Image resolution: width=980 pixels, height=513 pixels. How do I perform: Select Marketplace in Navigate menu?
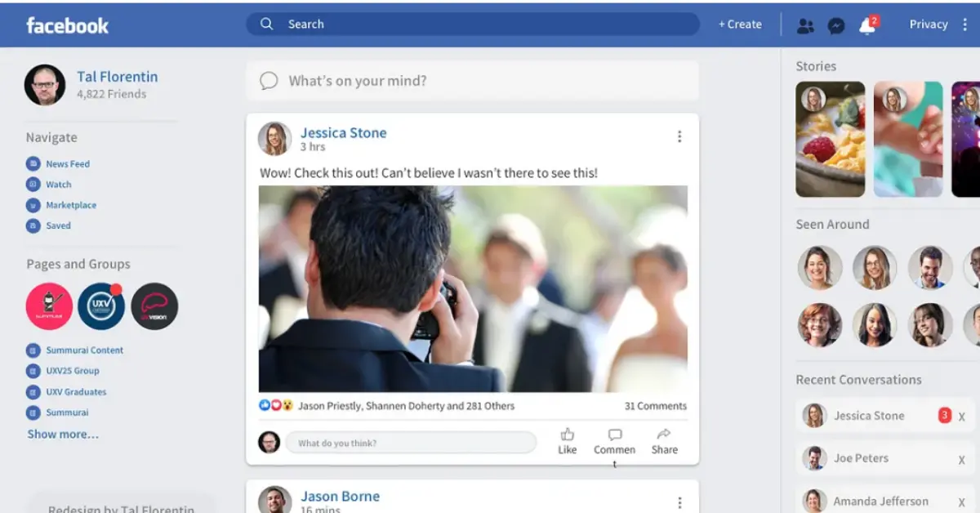point(71,205)
